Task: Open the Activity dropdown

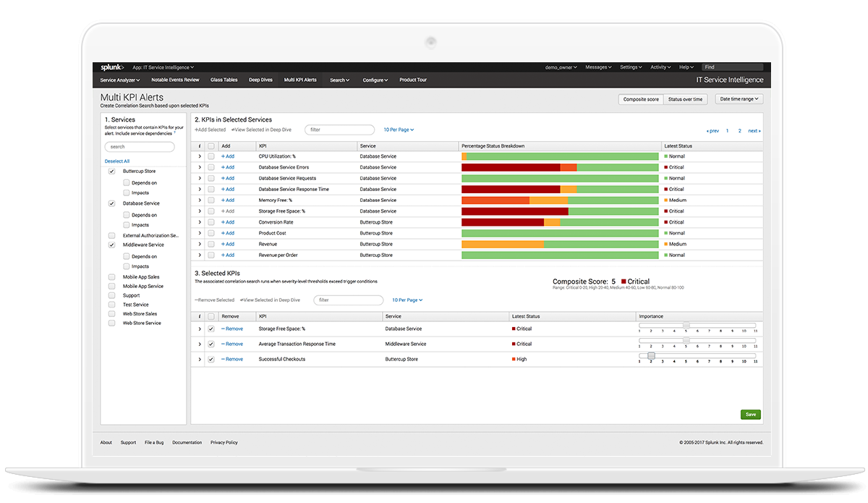Action: coord(660,67)
